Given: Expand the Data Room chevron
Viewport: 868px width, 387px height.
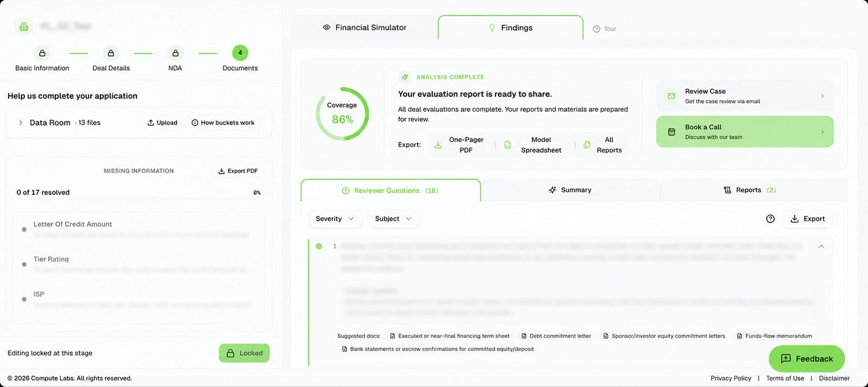Looking at the screenshot, I should pyautogui.click(x=21, y=123).
